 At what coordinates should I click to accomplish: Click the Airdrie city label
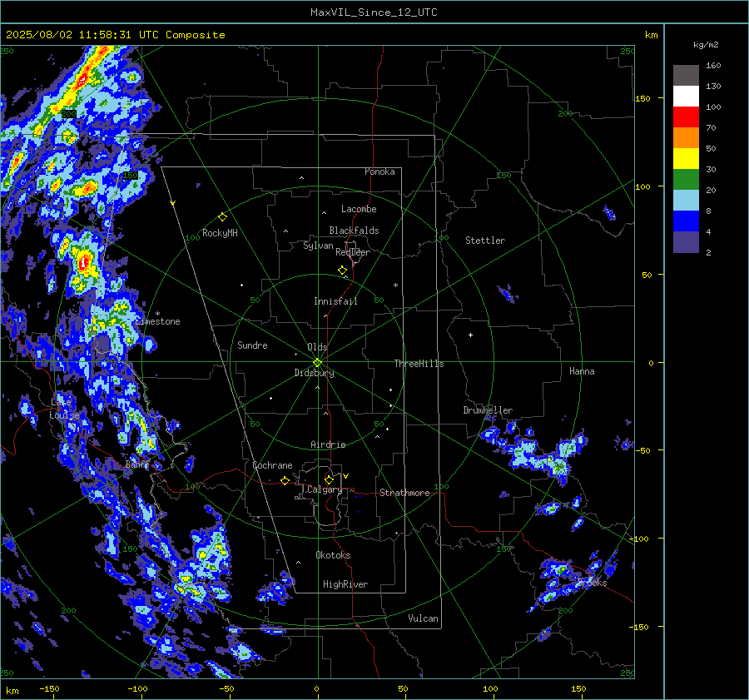click(328, 444)
